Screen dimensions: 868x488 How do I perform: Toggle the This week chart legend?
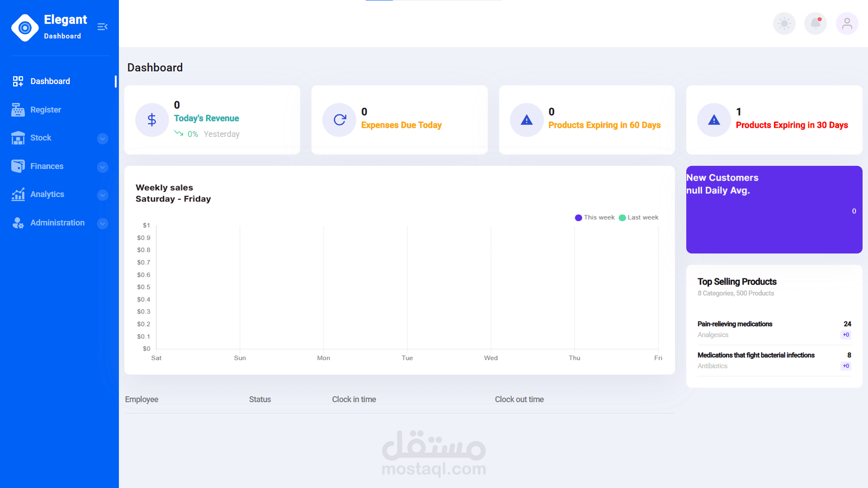click(x=594, y=218)
